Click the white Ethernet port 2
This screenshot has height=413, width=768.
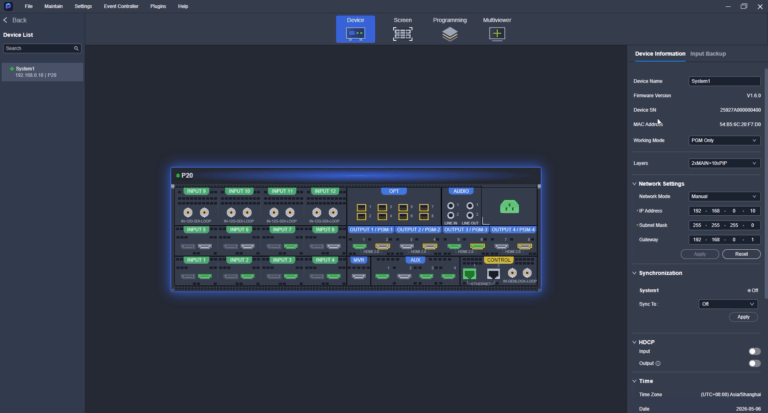493,274
